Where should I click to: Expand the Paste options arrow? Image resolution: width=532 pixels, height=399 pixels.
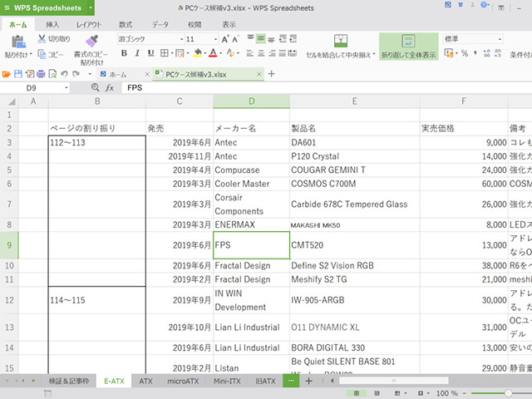point(31,54)
